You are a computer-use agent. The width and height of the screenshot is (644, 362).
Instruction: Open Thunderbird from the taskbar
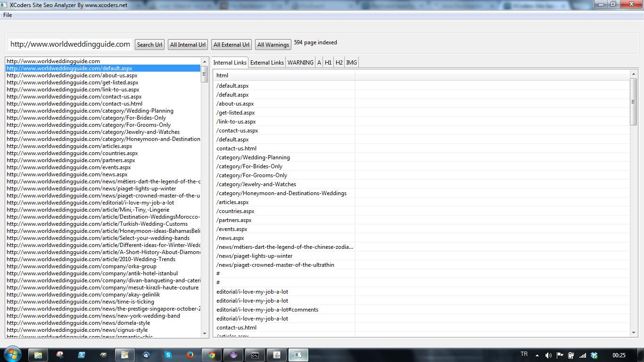click(147, 355)
